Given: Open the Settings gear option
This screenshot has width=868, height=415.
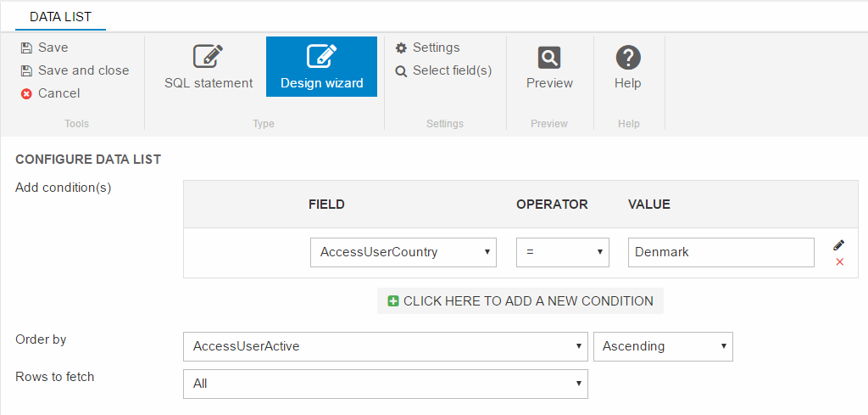Looking at the screenshot, I should pyautogui.click(x=402, y=48).
